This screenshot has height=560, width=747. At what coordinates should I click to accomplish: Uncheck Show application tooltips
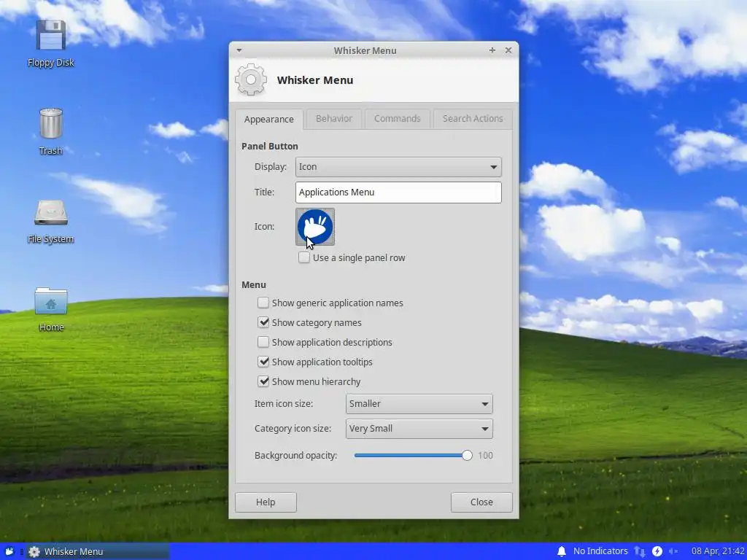(x=263, y=362)
